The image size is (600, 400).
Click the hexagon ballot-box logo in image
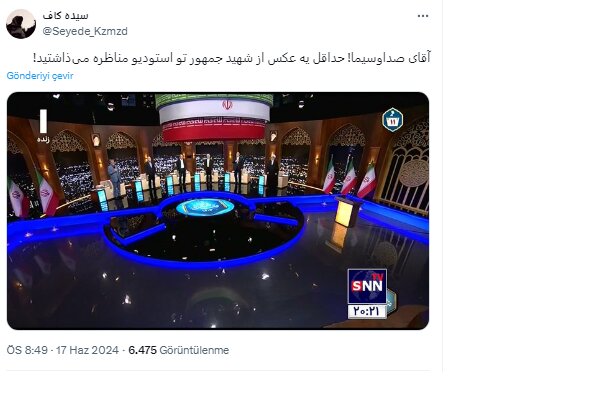tap(392, 120)
